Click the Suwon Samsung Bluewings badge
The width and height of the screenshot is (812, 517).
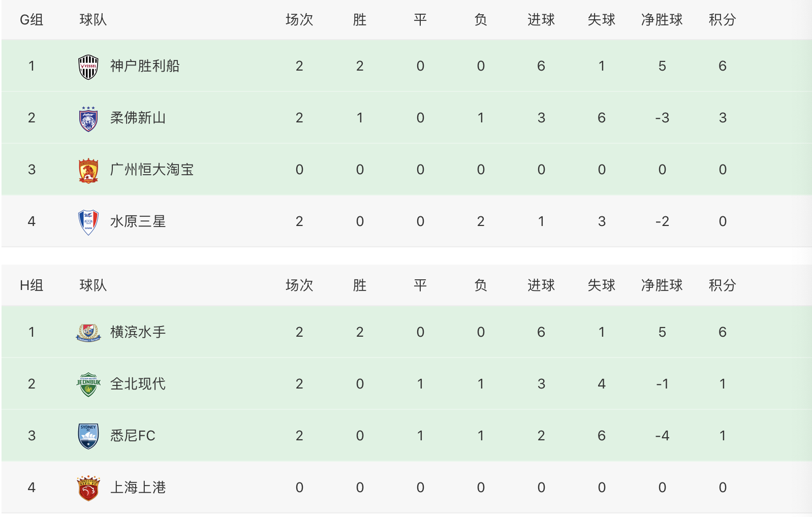(x=88, y=222)
